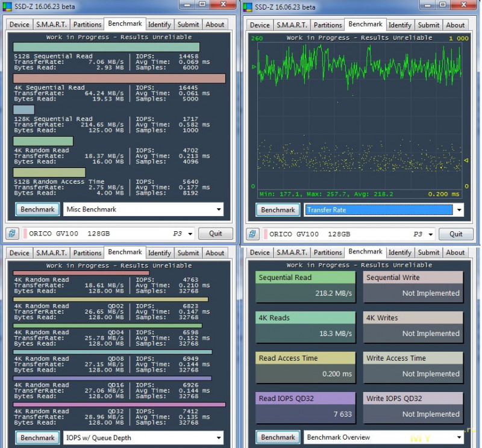Start Benchmark next to IOPS w/ Queue Depth
482x448 pixels.
pyautogui.click(x=37, y=438)
